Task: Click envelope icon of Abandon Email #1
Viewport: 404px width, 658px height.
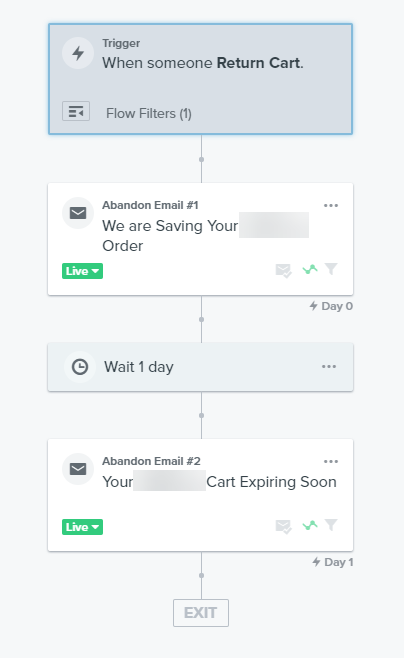Action: 78,213
